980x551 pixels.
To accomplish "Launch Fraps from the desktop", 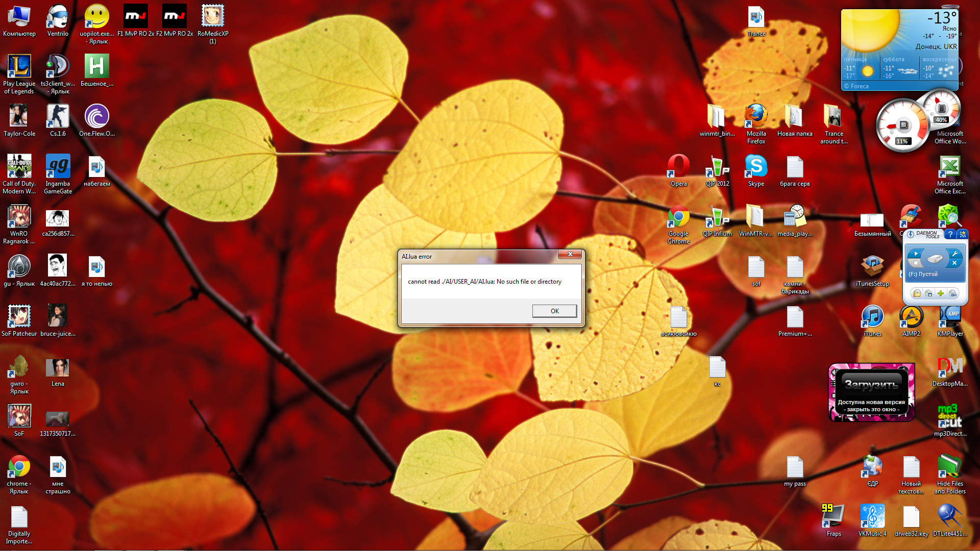I will coord(834,520).
